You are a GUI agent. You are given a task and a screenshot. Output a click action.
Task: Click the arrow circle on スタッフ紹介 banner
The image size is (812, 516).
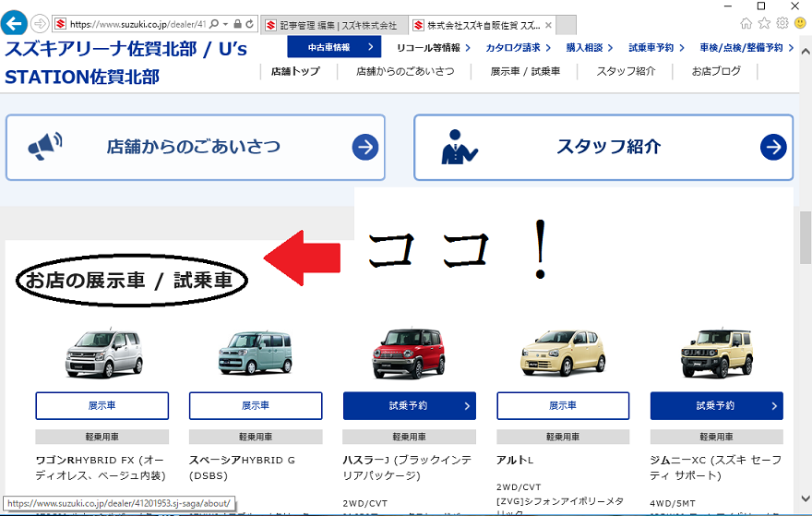(773, 147)
